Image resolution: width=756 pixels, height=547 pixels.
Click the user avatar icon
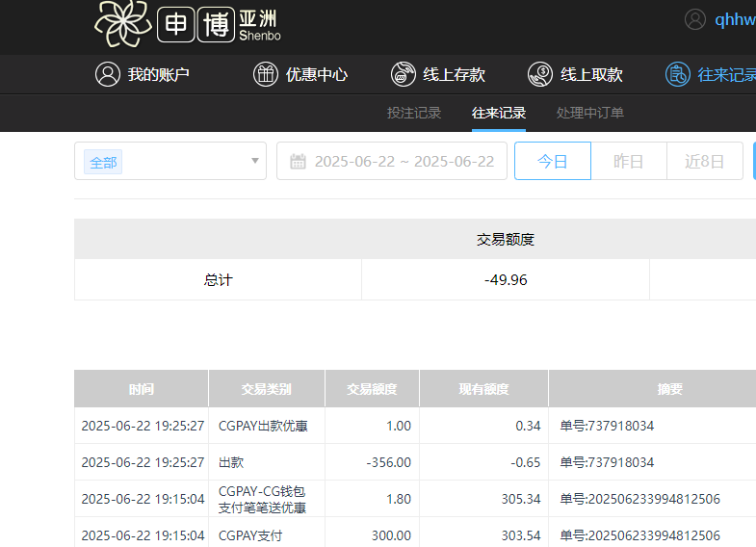[695, 19]
